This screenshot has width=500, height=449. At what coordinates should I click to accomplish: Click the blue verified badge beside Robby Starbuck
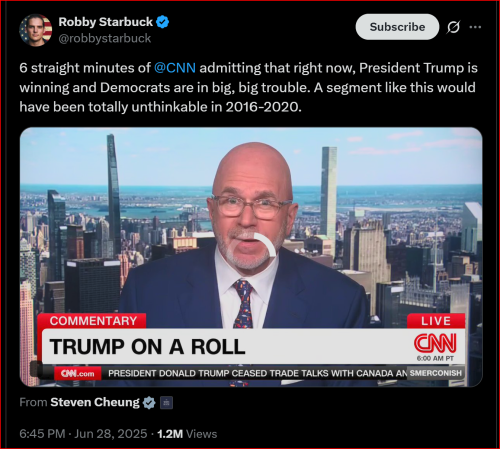point(162,22)
